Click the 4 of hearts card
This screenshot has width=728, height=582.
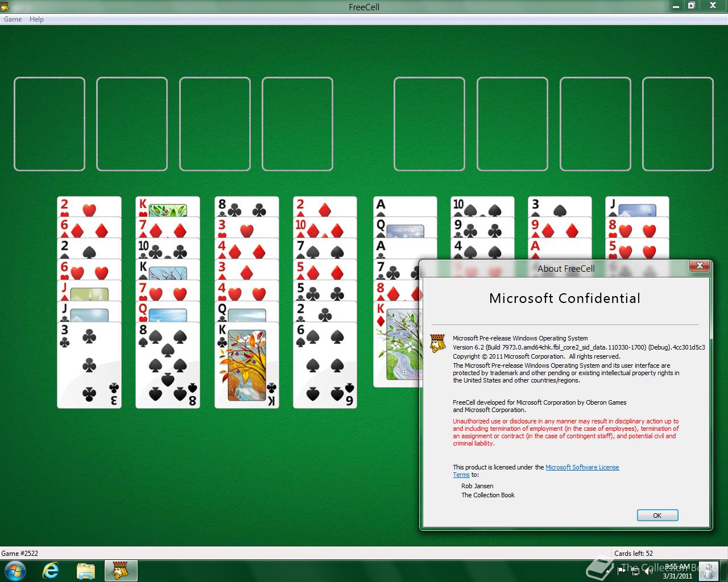247,291
